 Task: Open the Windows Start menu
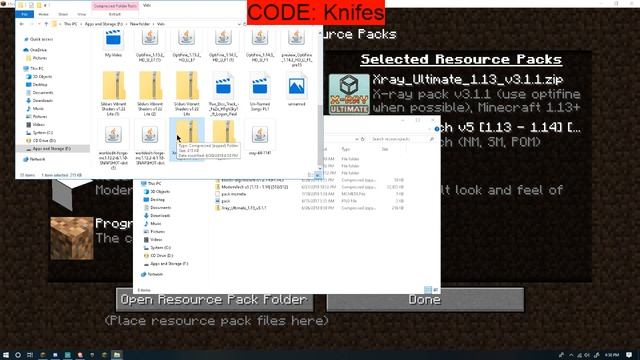[x=6, y=355]
